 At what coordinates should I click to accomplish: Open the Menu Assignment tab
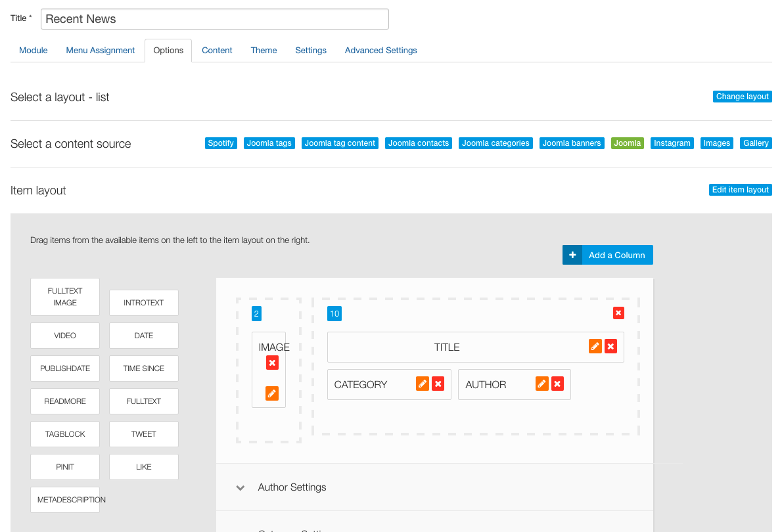101,51
